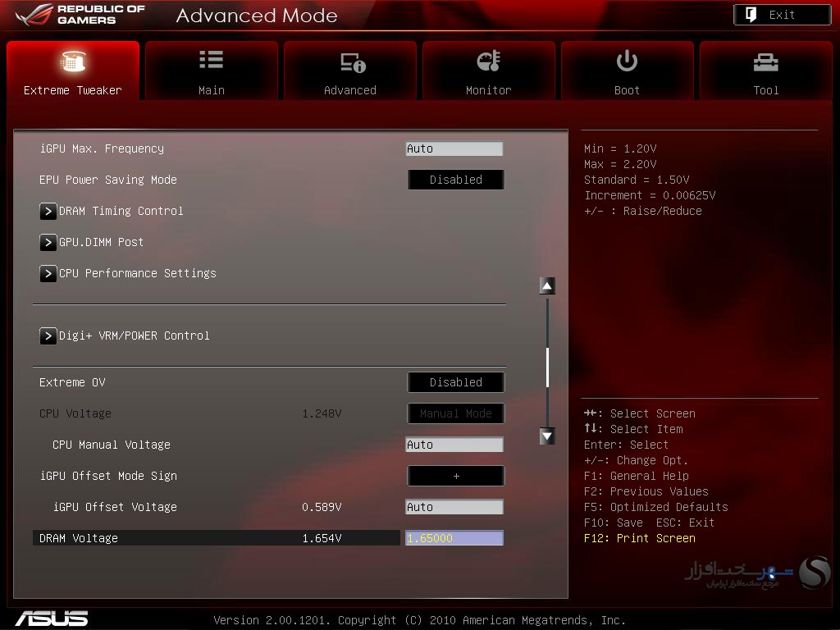Click the vertical scrollbar thumb

point(547,367)
